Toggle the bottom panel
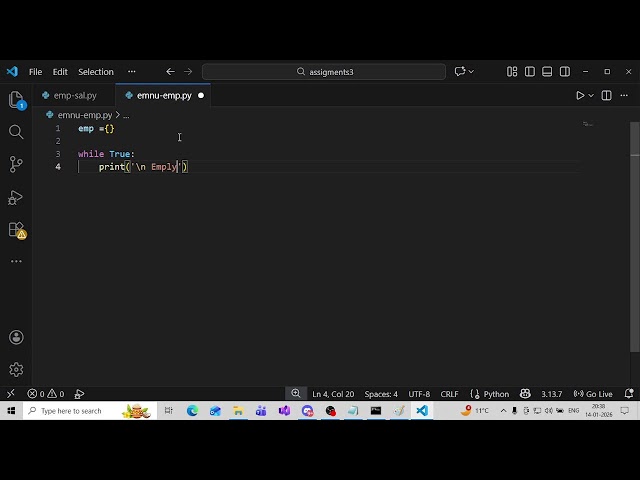Screen dimensions: 640x480 click(x=547, y=71)
